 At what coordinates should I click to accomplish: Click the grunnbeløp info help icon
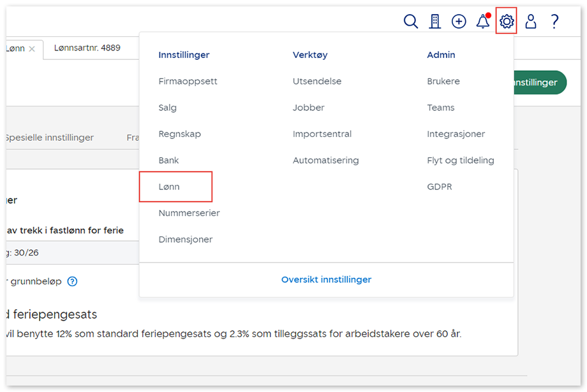[72, 281]
